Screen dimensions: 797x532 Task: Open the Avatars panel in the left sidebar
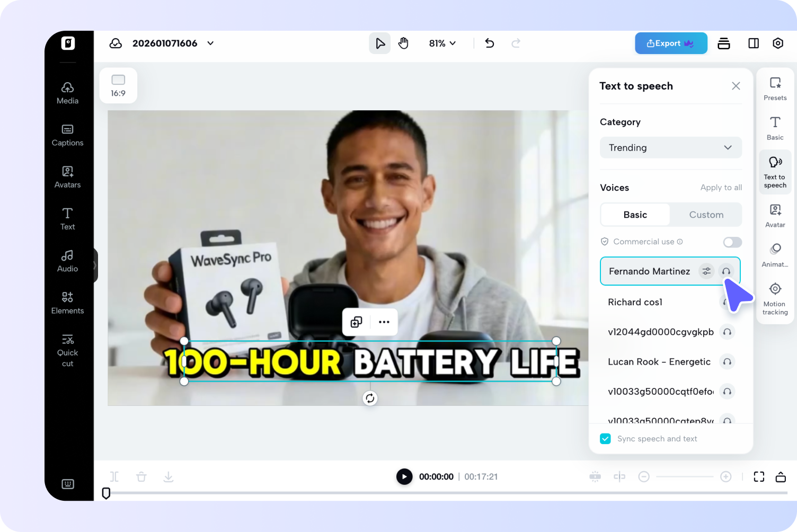tap(67, 177)
